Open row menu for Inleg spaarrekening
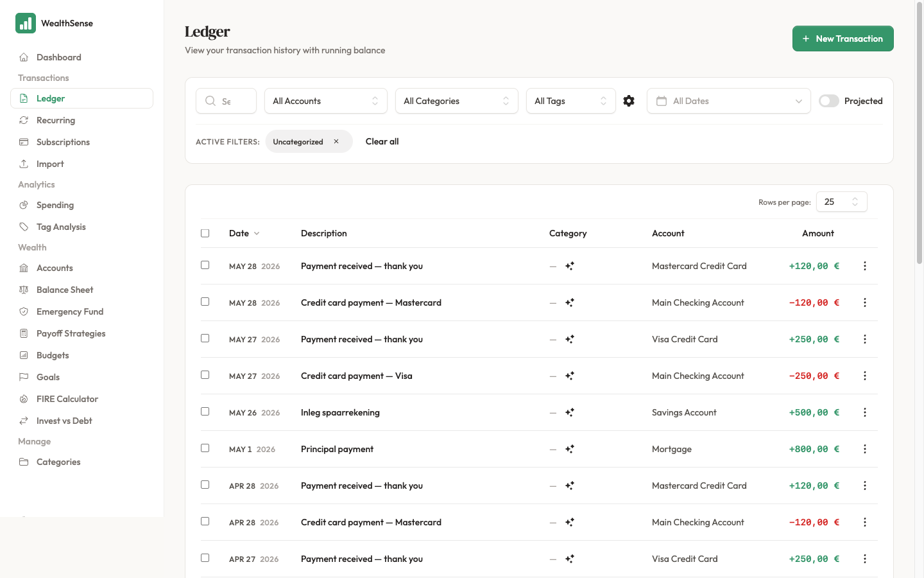924x578 pixels. click(x=865, y=412)
